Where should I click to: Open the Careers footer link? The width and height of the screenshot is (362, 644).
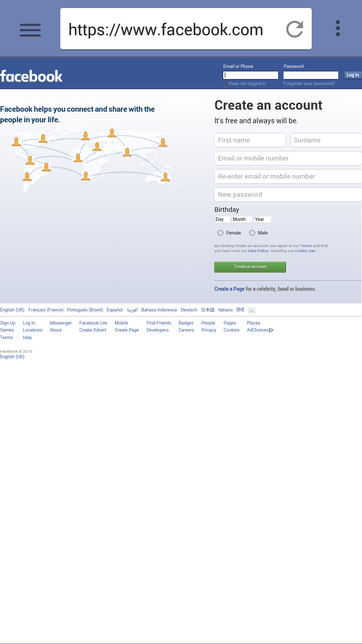186,330
